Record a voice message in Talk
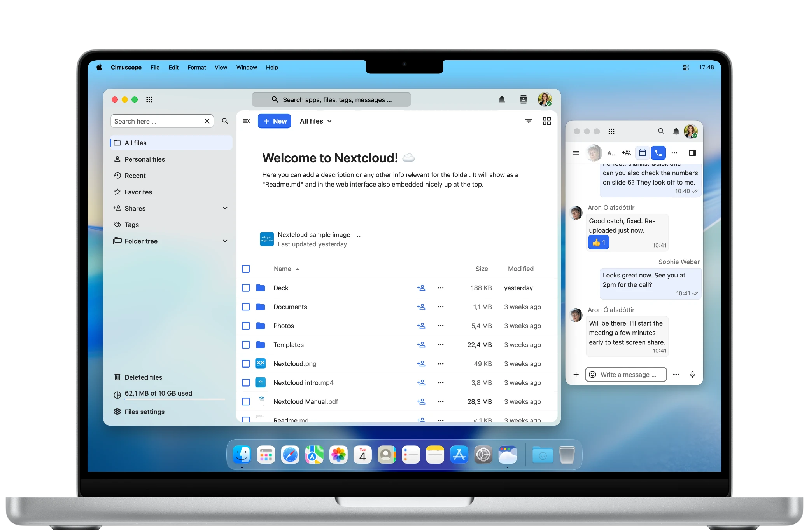The height and width of the screenshot is (532, 809). point(692,374)
